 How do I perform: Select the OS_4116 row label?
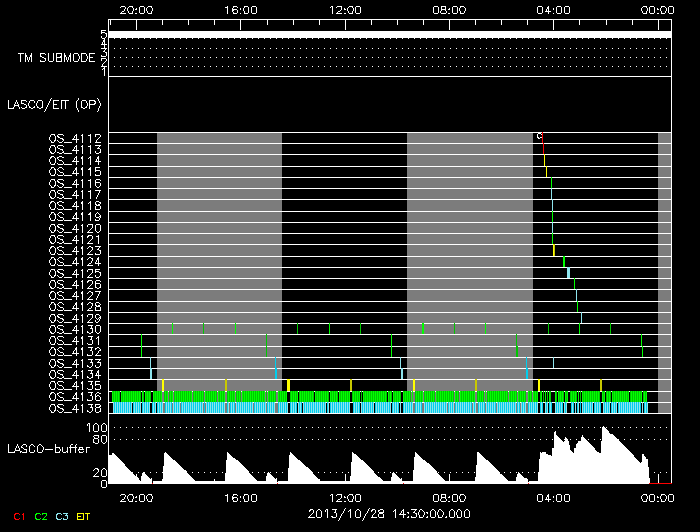(x=75, y=183)
